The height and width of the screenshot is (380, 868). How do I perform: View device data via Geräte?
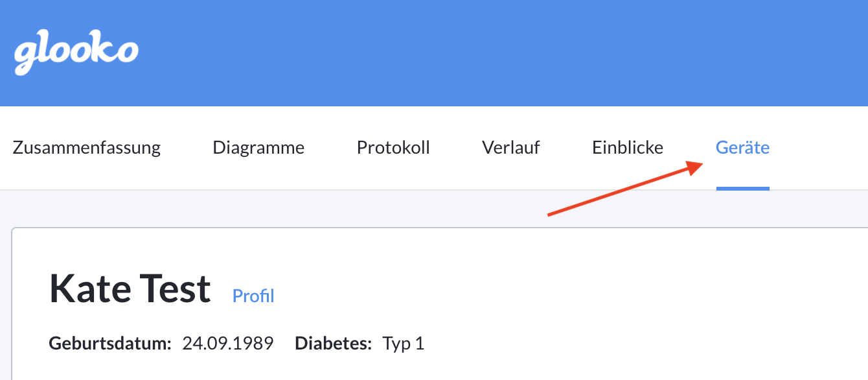point(742,147)
